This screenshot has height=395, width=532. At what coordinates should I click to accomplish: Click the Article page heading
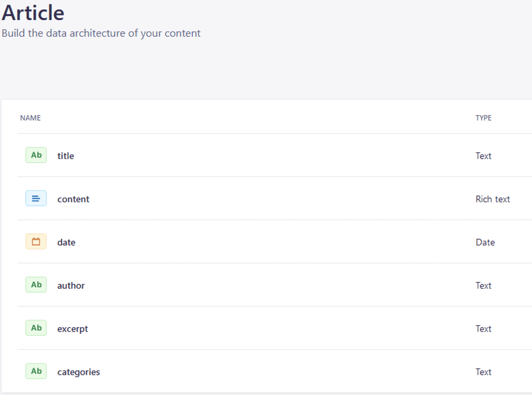(33, 13)
